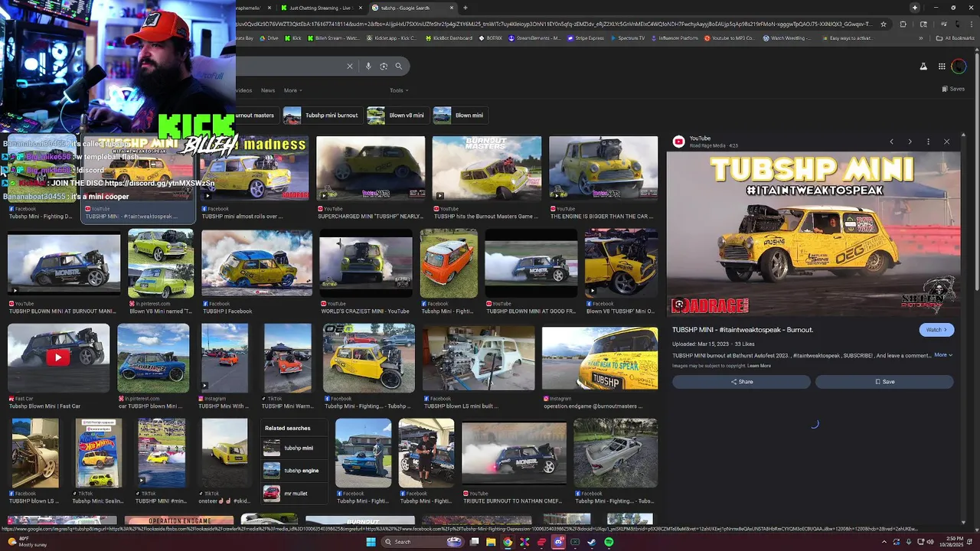Open Tubshp Blown Mini Fast Car video
Viewport: 980px width, 551px height.
coord(58,357)
